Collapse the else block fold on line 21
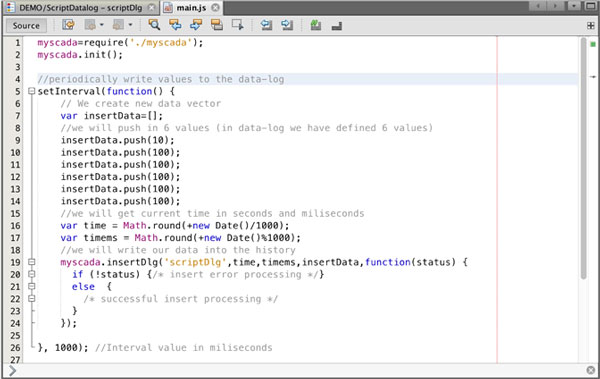The height and width of the screenshot is (379, 600). [x=31, y=286]
